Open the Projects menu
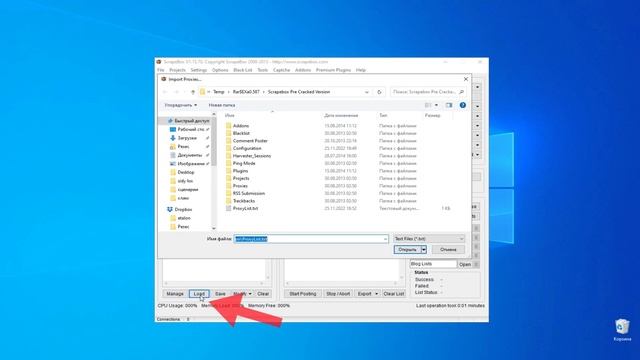 177,70
